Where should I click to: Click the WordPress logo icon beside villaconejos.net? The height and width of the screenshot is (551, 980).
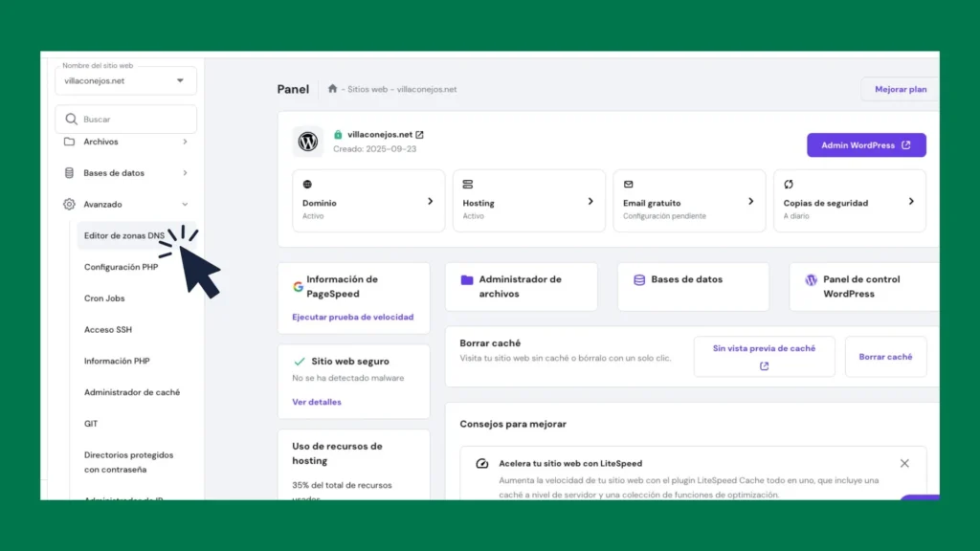pos(308,142)
